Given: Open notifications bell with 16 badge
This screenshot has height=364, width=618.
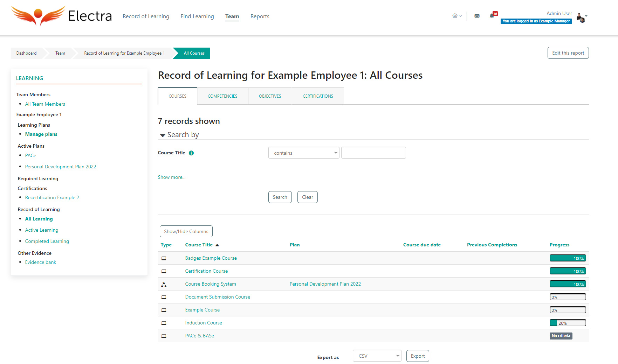Looking at the screenshot, I should (x=492, y=16).
